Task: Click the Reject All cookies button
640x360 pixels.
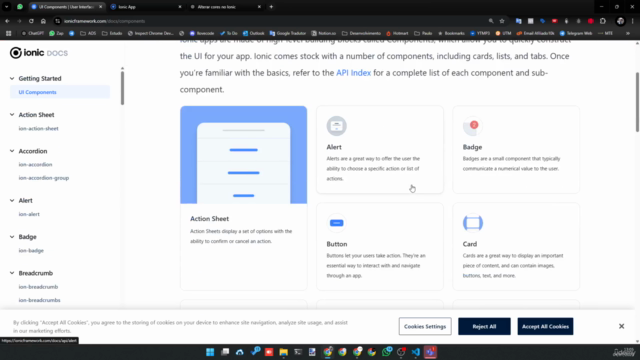Action: coord(484,327)
